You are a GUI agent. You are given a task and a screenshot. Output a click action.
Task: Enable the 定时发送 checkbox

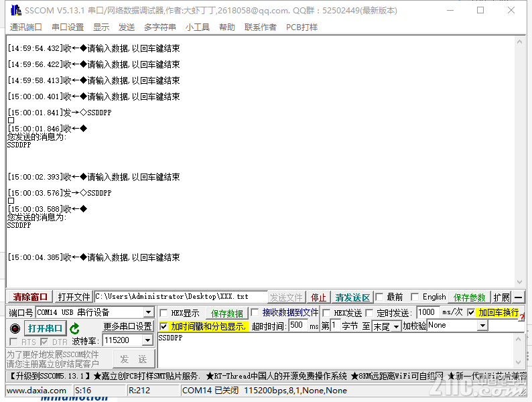(369, 313)
